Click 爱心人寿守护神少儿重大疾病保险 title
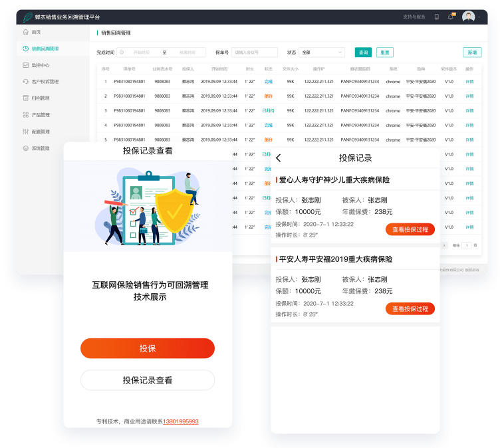Viewport: 504px width, 448px height. tap(334, 180)
